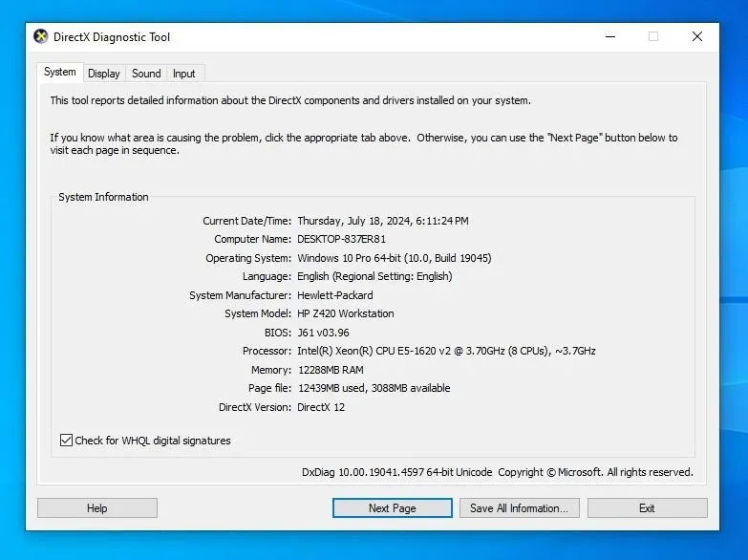The image size is (748, 560).
Task: Switch to the System tab
Action: point(60,72)
